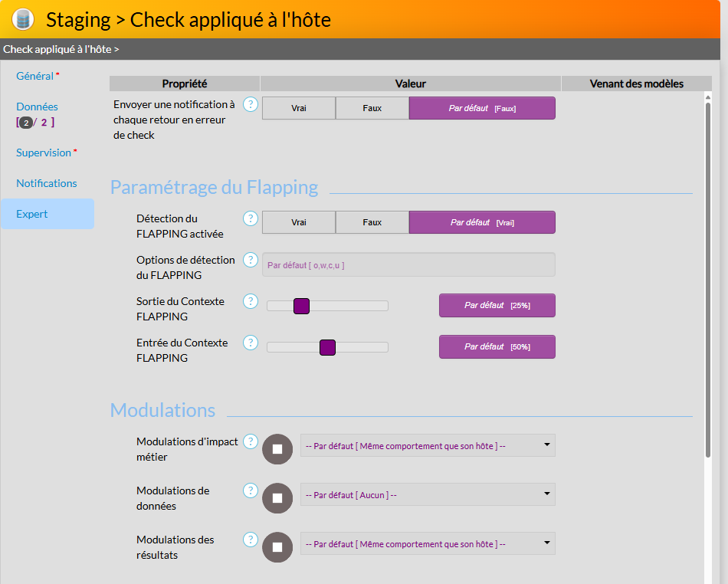
Task: Click the Staging database icon in header
Action: 23,19
